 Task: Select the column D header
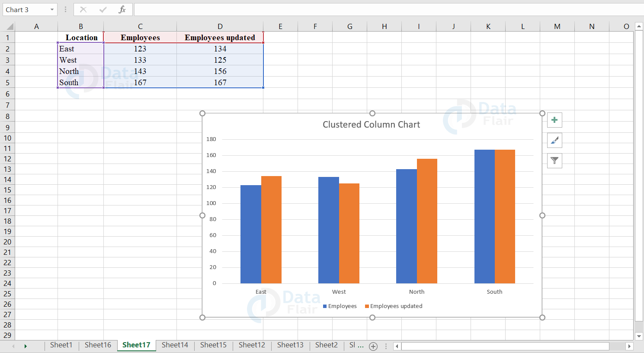point(220,26)
